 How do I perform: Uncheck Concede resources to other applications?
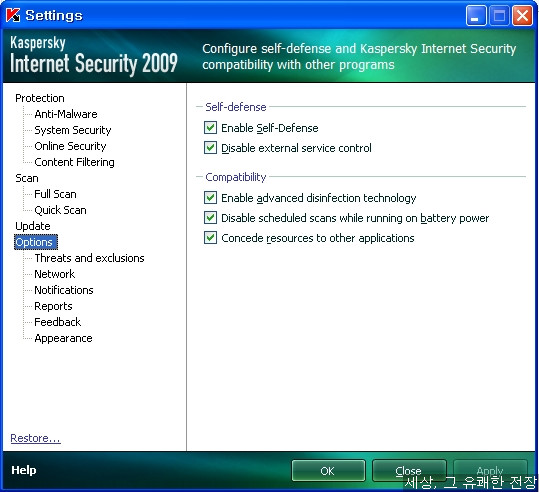pos(210,238)
